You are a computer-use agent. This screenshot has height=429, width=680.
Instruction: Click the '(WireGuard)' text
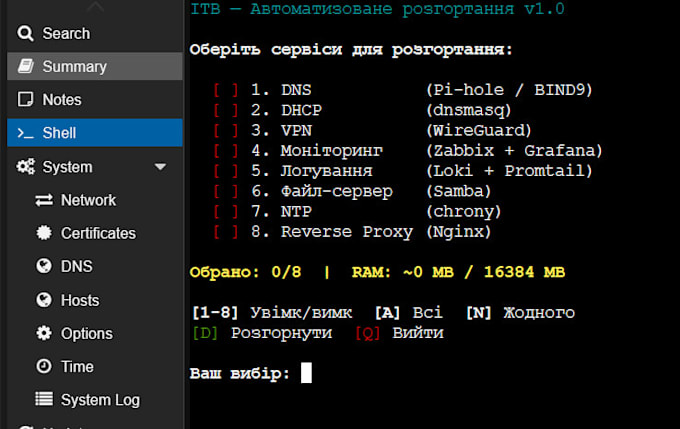coord(479,130)
